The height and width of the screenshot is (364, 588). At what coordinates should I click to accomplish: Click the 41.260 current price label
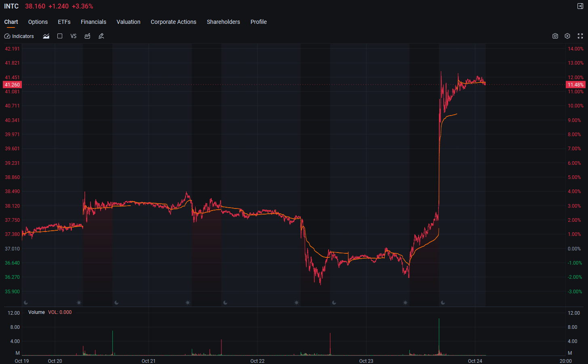coord(12,85)
